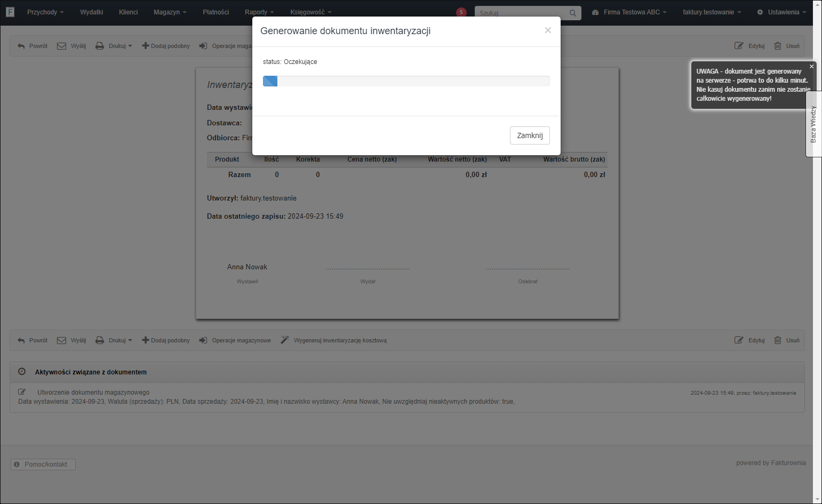Open the Raporty dropdown
The height and width of the screenshot is (504, 822).
(x=259, y=12)
